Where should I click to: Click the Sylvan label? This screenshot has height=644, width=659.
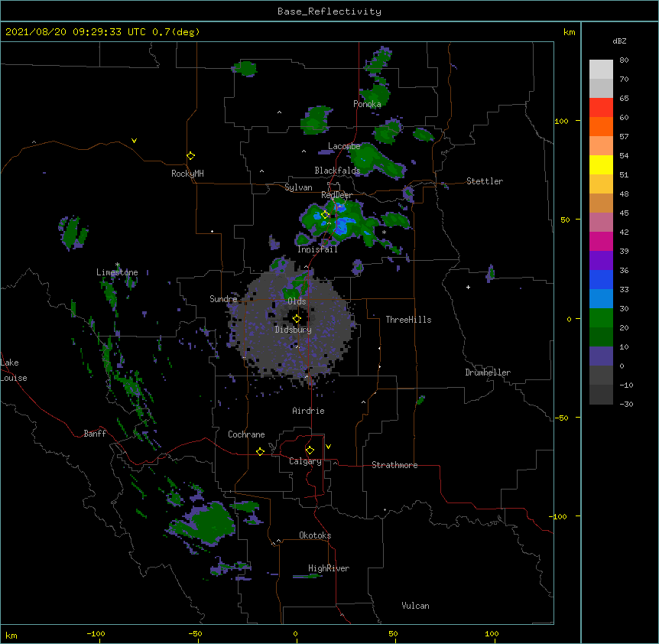click(x=298, y=187)
